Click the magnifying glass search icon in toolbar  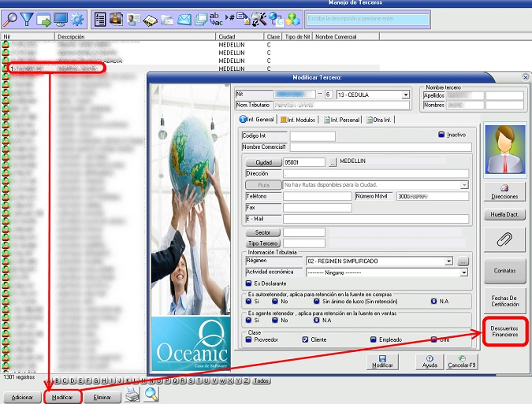[x=10, y=18]
